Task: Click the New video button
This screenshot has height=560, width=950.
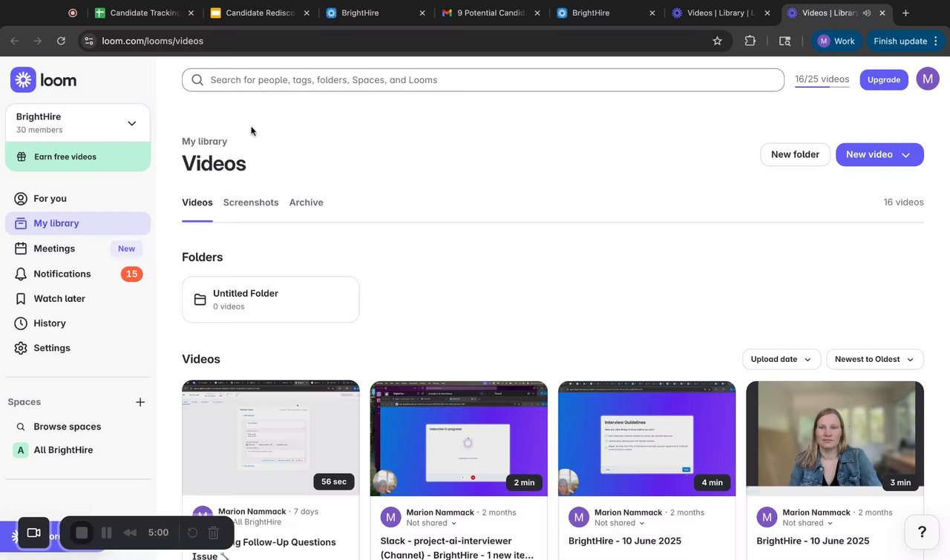Action: click(x=879, y=154)
